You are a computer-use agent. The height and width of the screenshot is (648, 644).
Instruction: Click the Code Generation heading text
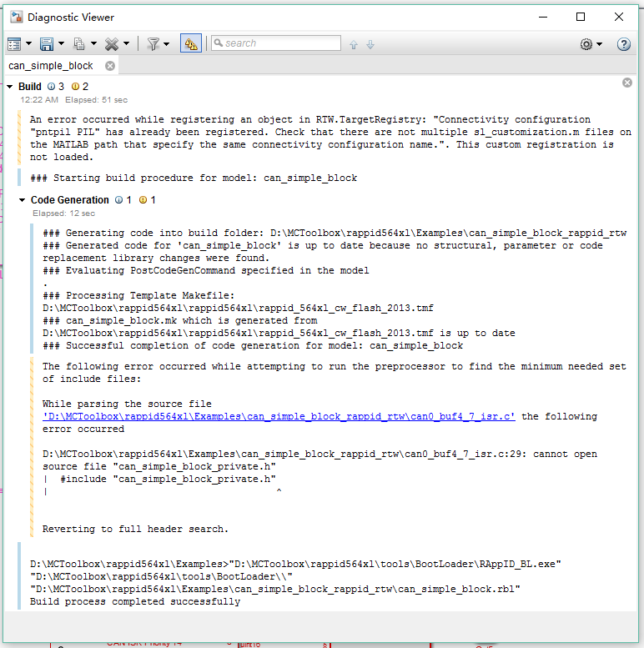coord(70,200)
